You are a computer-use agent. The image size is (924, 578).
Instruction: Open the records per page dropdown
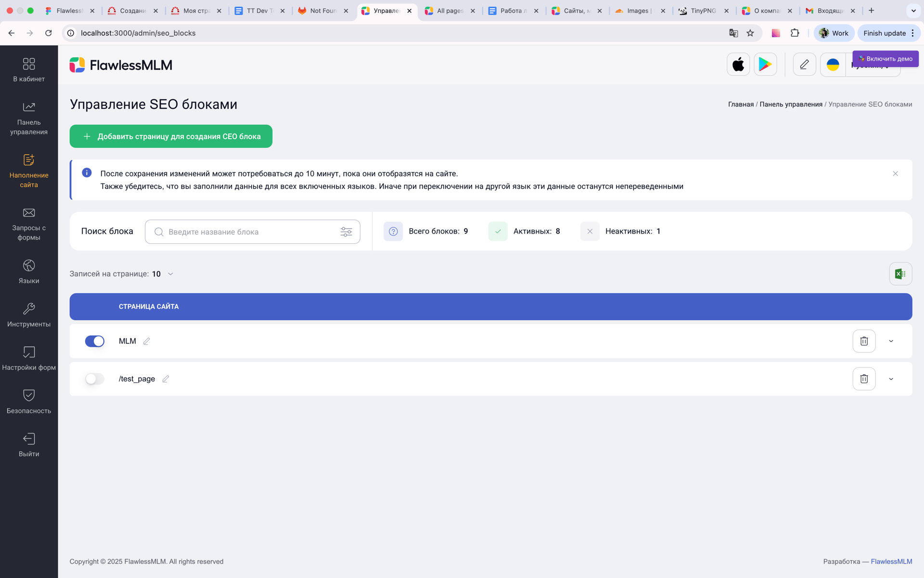tap(162, 274)
